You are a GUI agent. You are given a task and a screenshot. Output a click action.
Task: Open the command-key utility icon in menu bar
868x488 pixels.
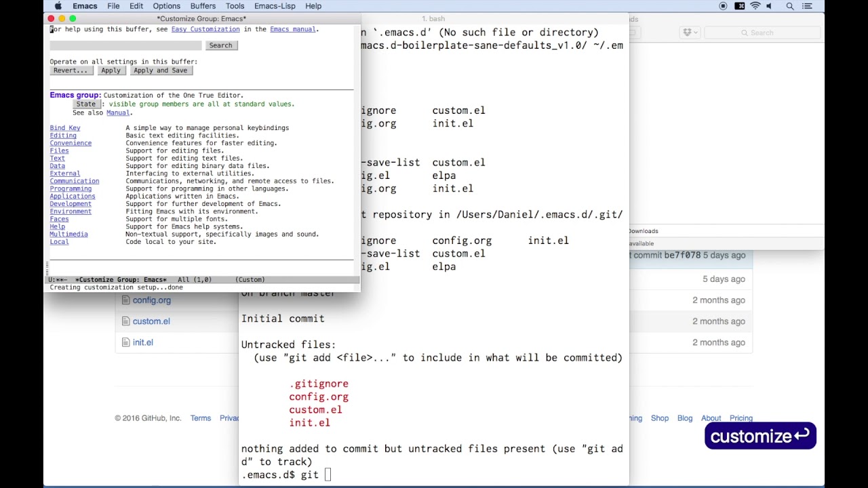739,6
